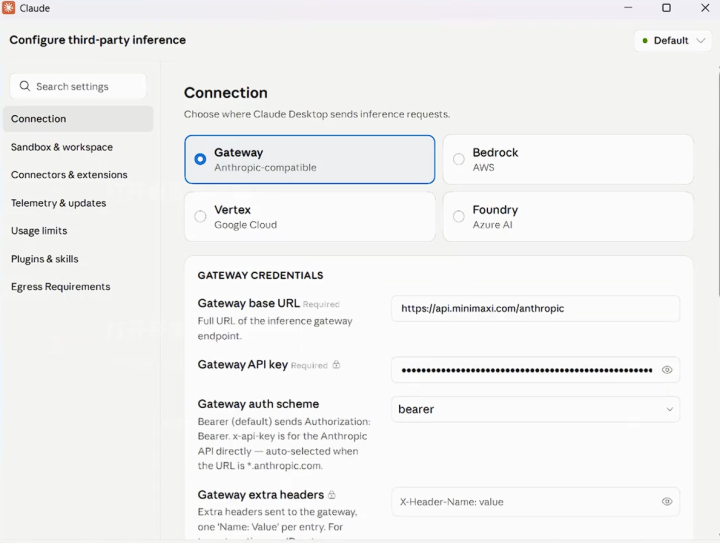Click the lock icon beside Gateway API key
This screenshot has width=720, height=543.
337,365
